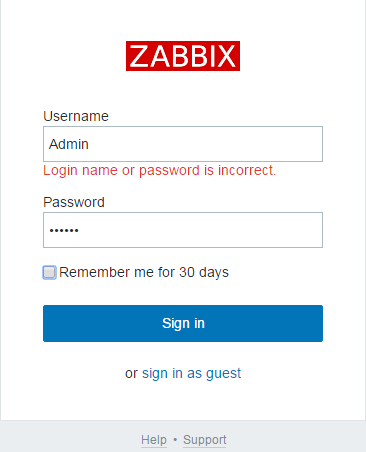Click the Username field label
The image size is (366, 452).
[x=76, y=116]
